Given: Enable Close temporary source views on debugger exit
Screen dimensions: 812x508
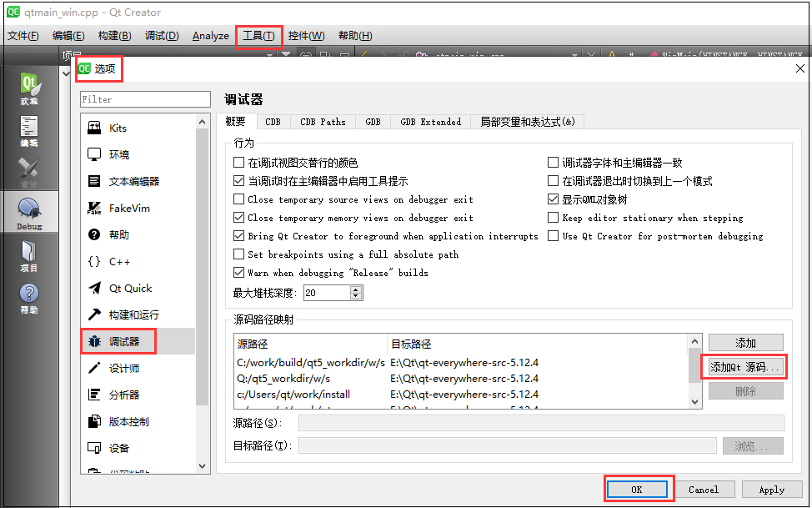Looking at the screenshot, I should pyautogui.click(x=238, y=199).
